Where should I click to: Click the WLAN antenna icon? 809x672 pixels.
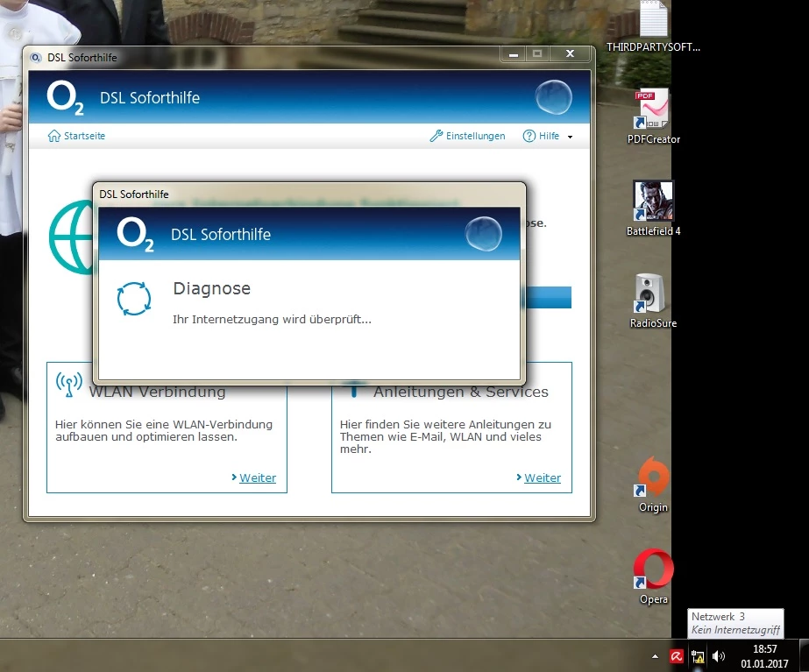point(69,385)
